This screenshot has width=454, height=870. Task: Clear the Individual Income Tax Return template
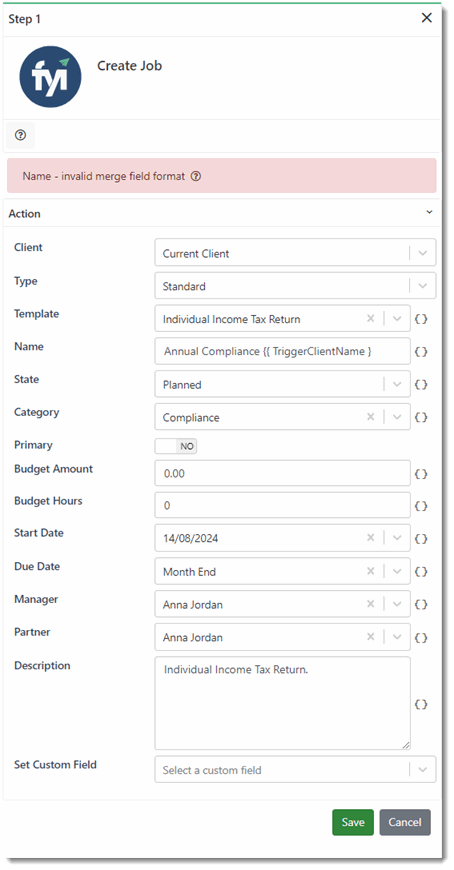[x=371, y=318]
